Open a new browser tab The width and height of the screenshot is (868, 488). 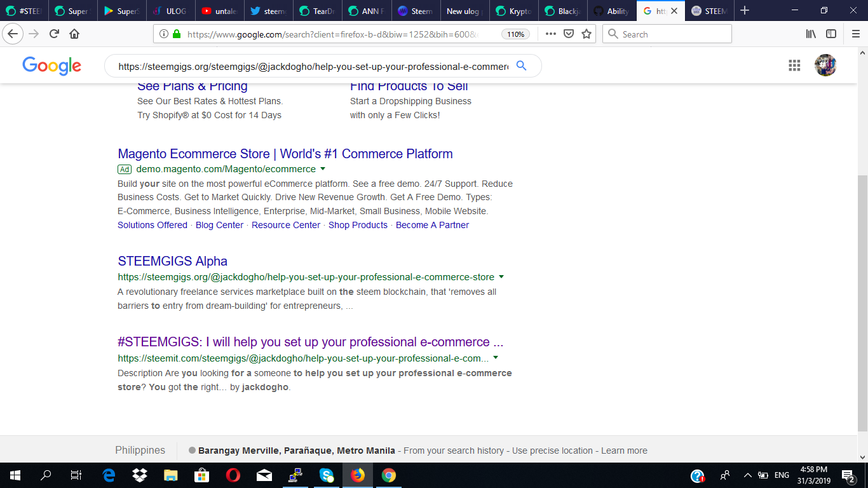click(745, 11)
